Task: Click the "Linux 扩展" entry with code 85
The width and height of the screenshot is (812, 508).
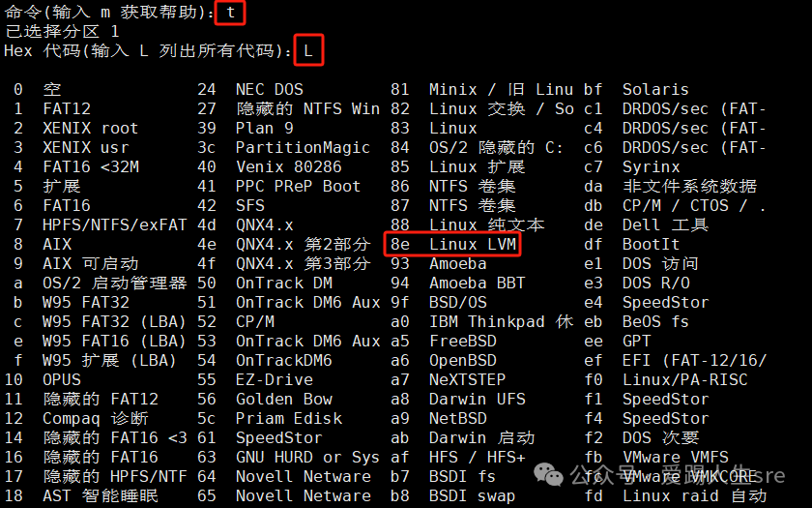Action: point(478,166)
